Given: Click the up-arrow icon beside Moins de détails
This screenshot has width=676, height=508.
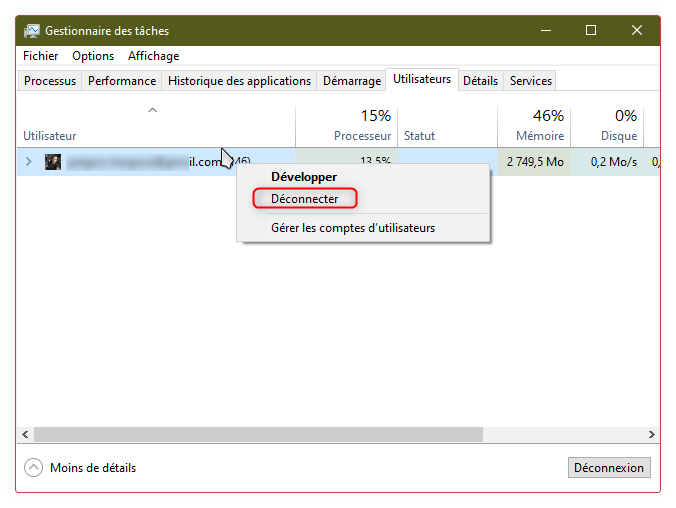Looking at the screenshot, I should [x=34, y=468].
